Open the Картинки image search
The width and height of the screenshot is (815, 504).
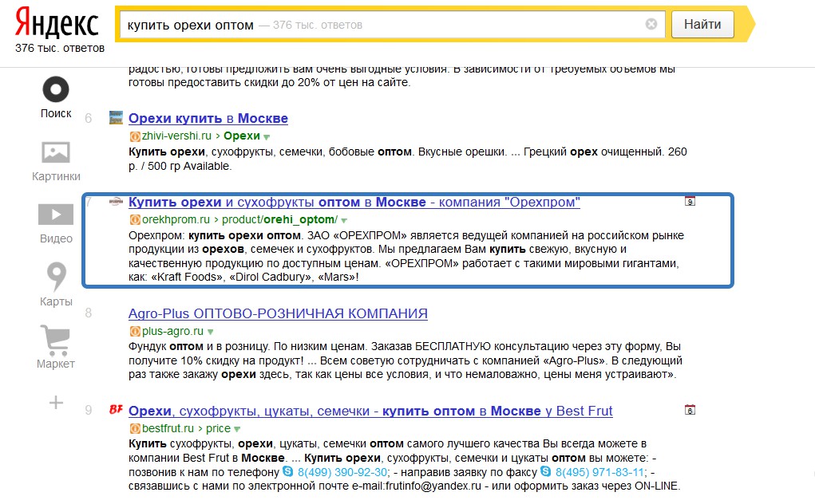[x=56, y=161]
